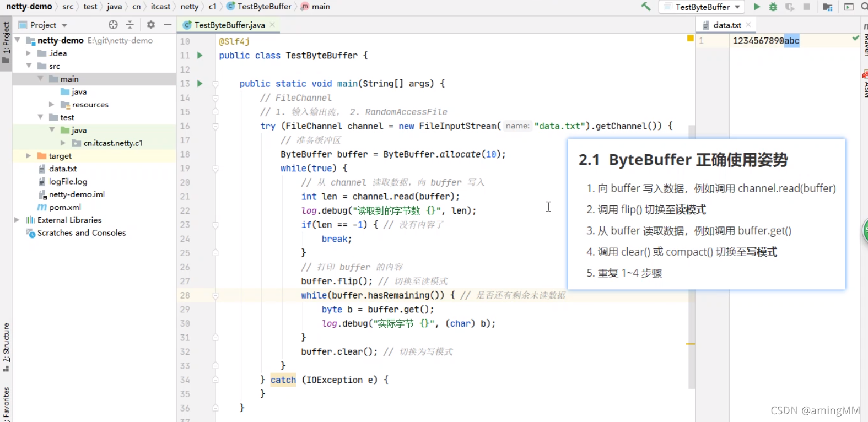Fold the if block at line 23
This screenshot has width=868, height=422.
click(x=215, y=225)
